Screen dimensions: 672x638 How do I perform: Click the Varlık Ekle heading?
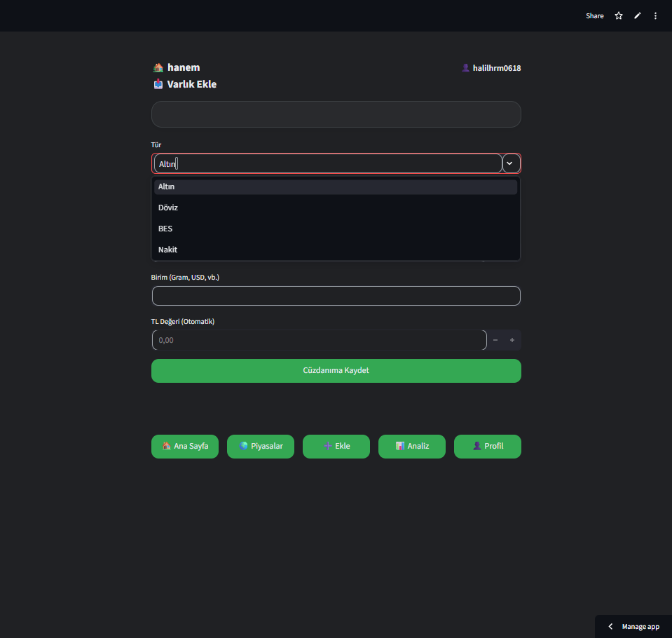tap(191, 84)
